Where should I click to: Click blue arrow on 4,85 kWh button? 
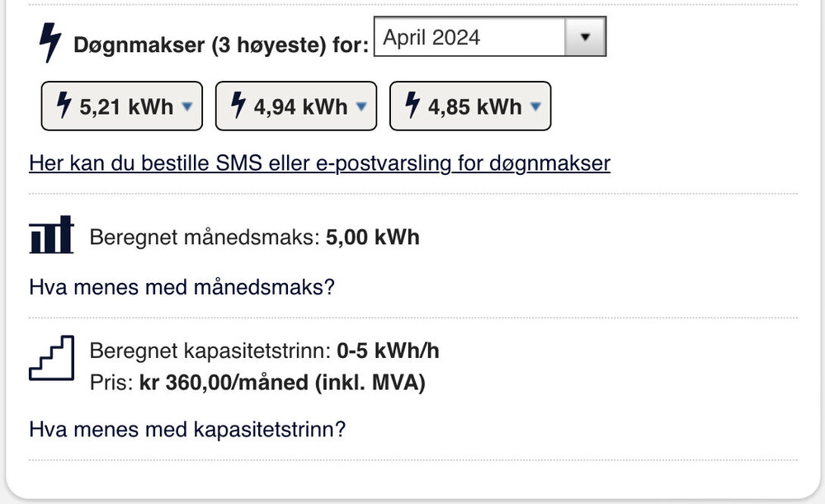pos(535,106)
